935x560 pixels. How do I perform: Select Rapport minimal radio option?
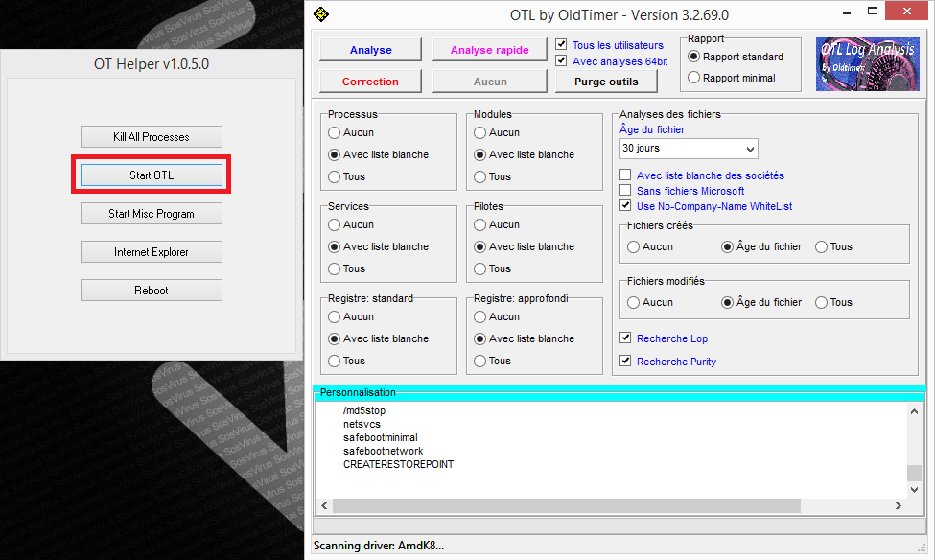pyautogui.click(x=694, y=79)
